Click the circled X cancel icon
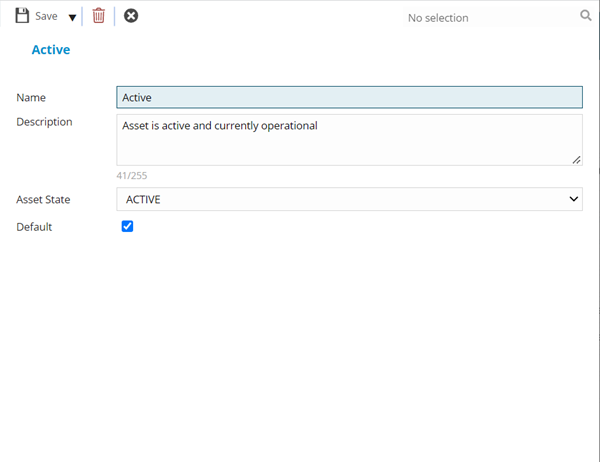The image size is (600, 462). point(131,16)
